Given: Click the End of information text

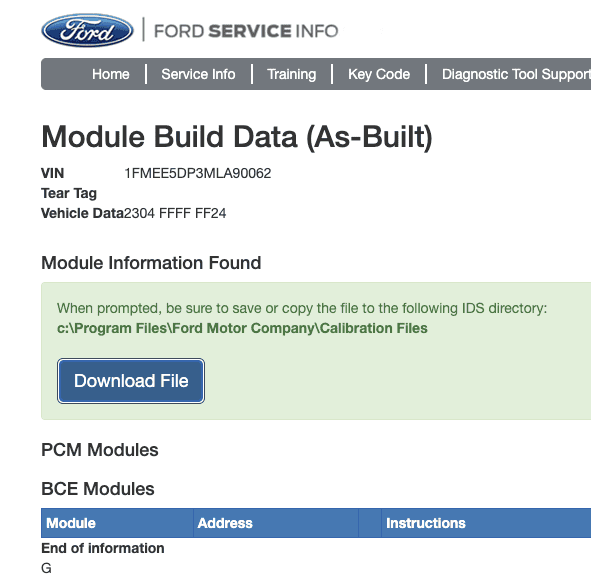Looking at the screenshot, I should 103,548.
